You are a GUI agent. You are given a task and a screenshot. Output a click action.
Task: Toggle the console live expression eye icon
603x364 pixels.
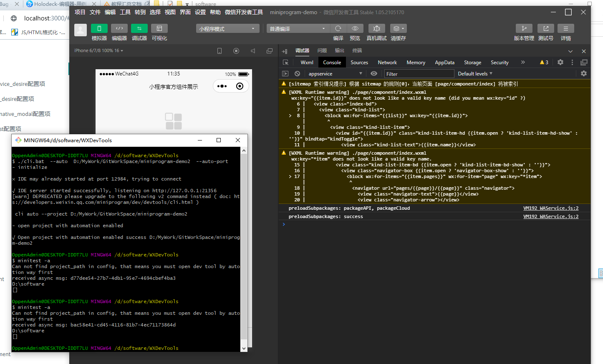click(x=374, y=74)
